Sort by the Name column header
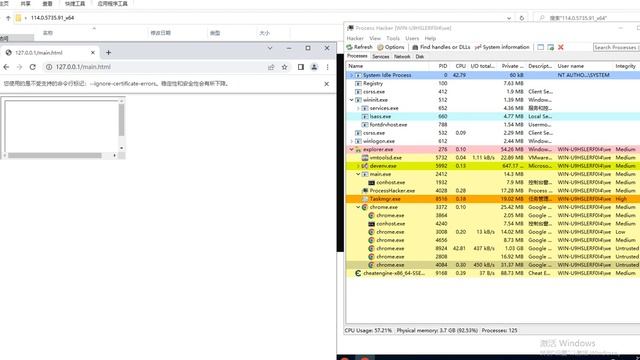Viewport: 640px width, 360px height. pos(387,66)
